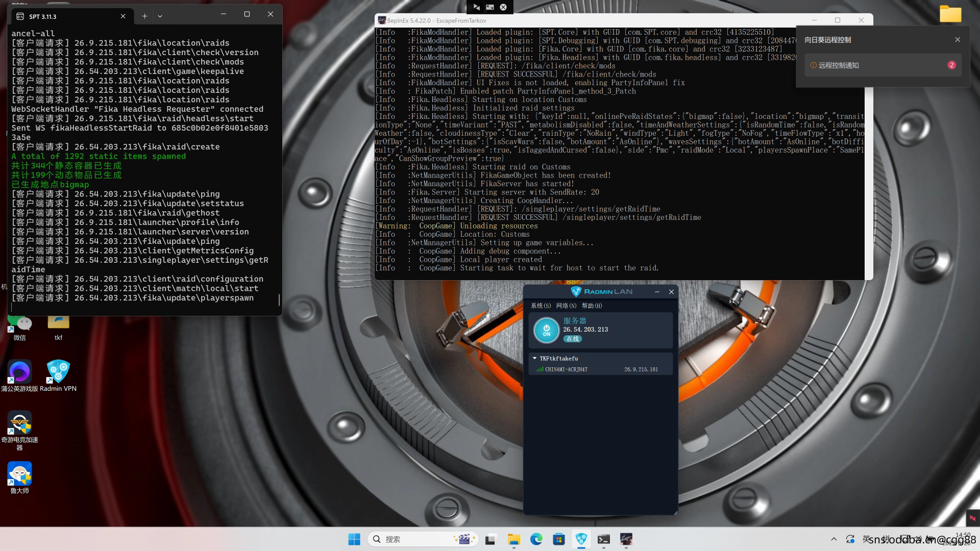Open the yellow folder on desktop top-right

950,14
